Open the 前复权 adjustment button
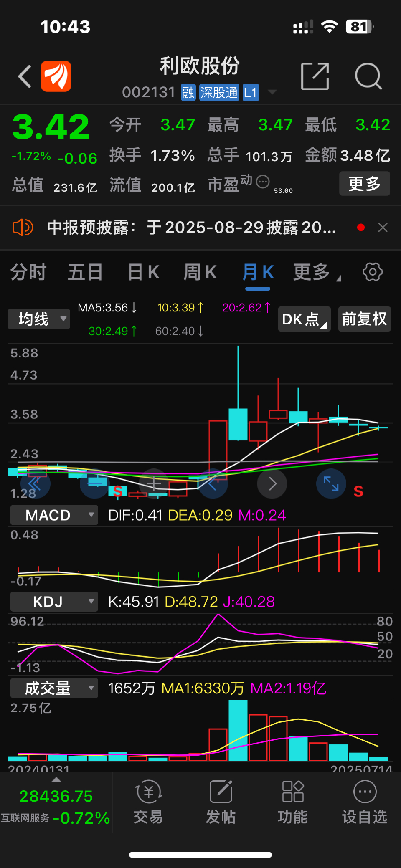This screenshot has height=868, width=401. [365, 319]
